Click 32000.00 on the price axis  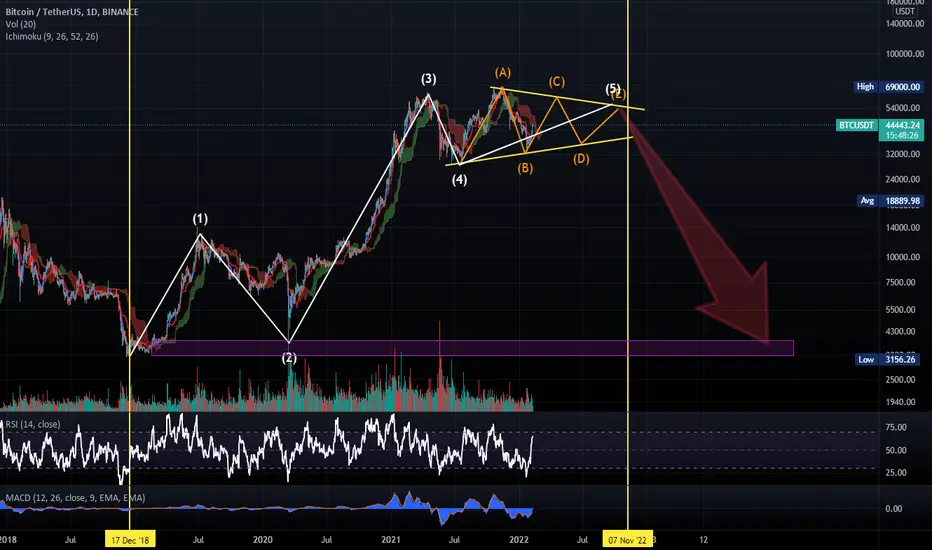click(902, 153)
